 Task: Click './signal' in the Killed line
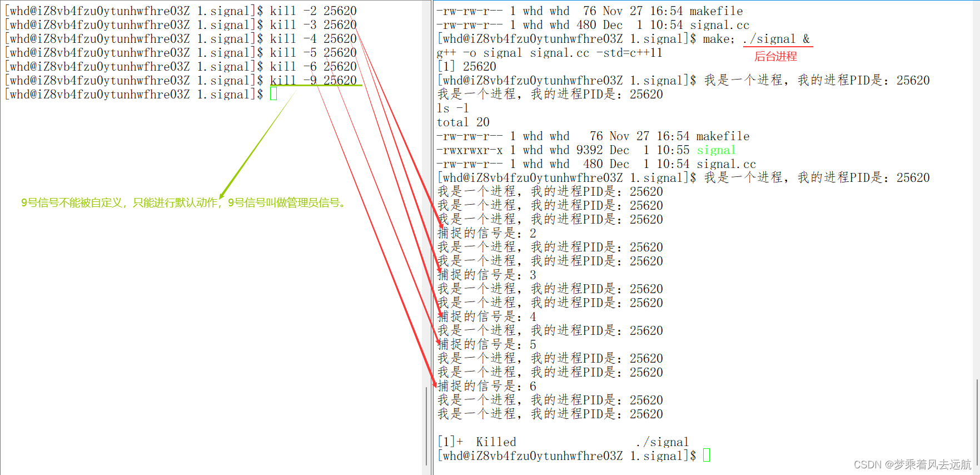[x=662, y=442]
